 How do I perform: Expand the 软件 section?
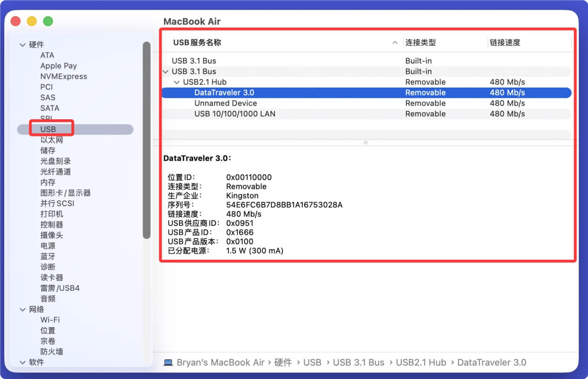click(x=22, y=362)
